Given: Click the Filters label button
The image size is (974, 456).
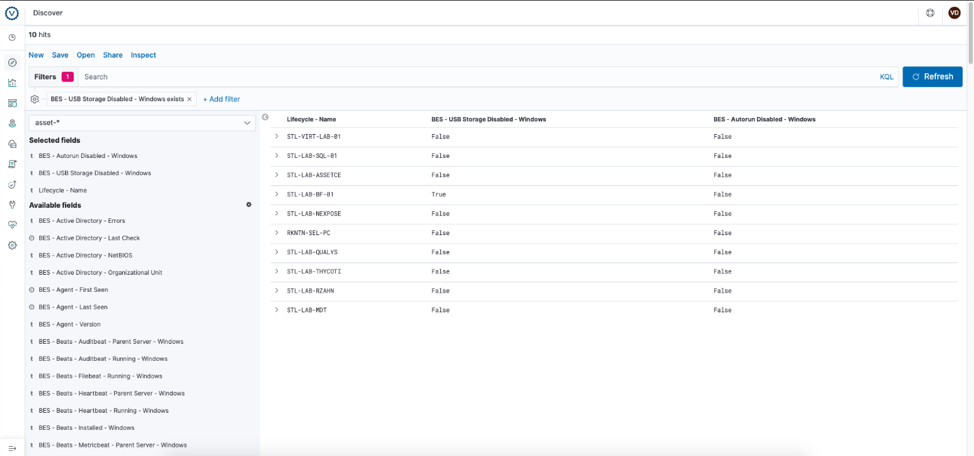Looking at the screenshot, I should (x=53, y=77).
